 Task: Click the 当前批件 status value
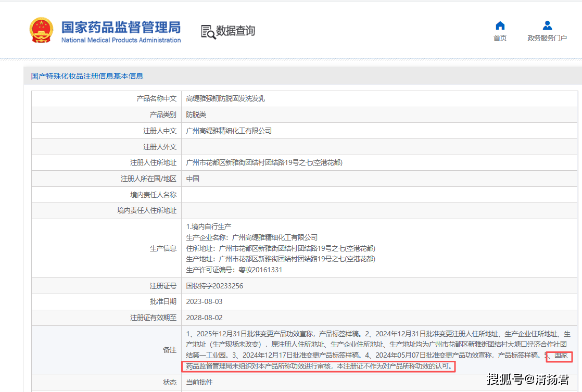point(199,382)
